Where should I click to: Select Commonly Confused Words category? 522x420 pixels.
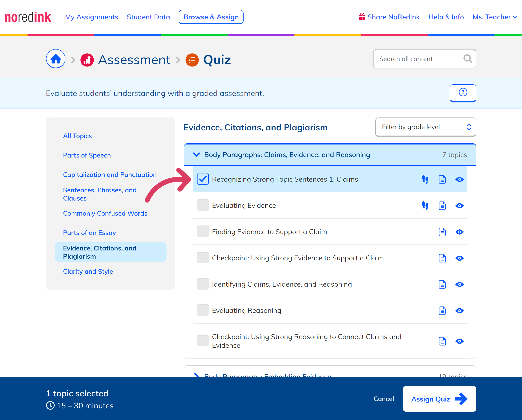click(x=105, y=213)
